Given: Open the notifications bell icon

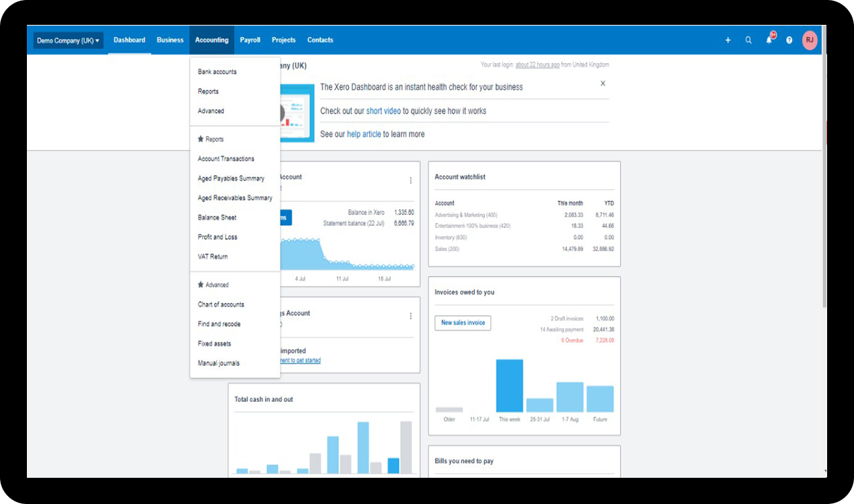Looking at the screenshot, I should pos(769,40).
